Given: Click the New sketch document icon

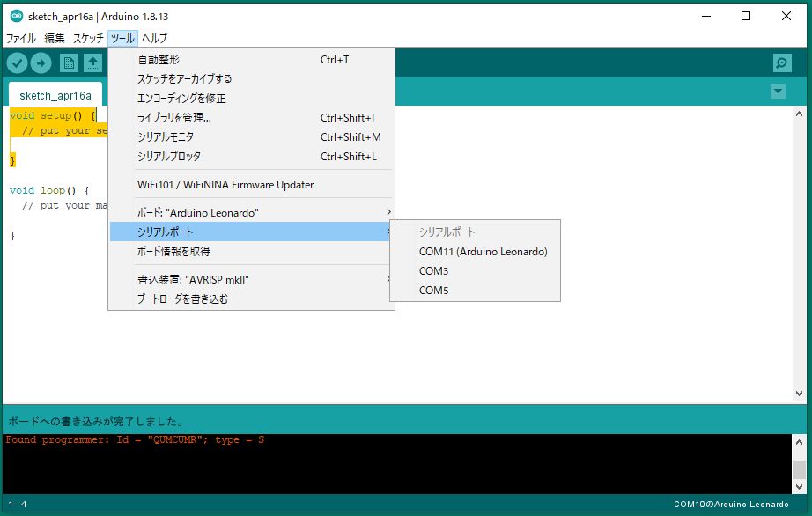Looking at the screenshot, I should coord(69,63).
